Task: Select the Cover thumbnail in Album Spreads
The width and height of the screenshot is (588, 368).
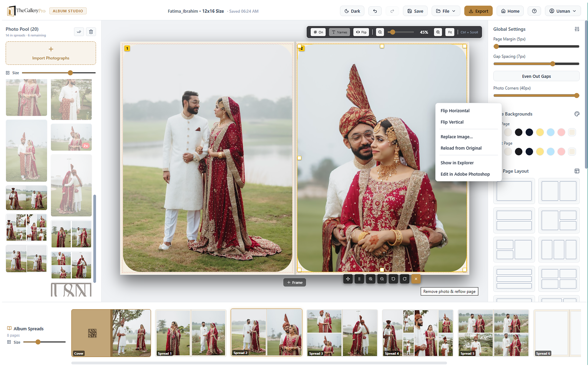Action: [111, 333]
